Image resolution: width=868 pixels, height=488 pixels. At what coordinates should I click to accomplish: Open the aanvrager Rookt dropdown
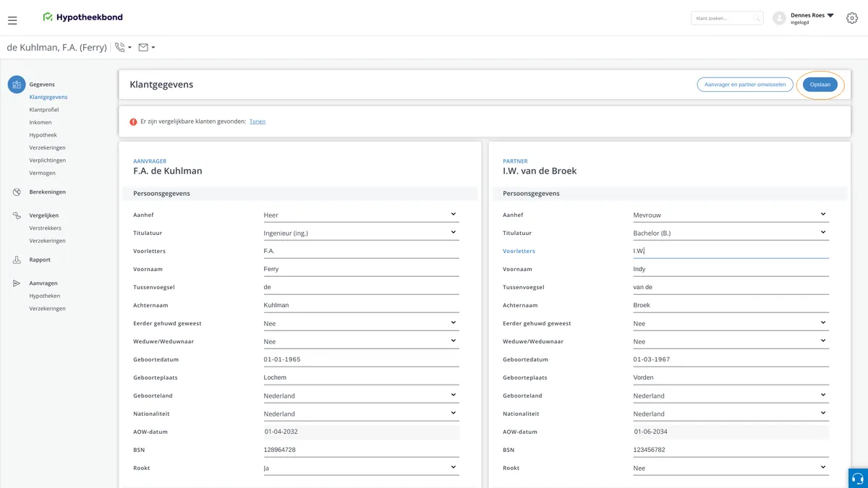362,468
